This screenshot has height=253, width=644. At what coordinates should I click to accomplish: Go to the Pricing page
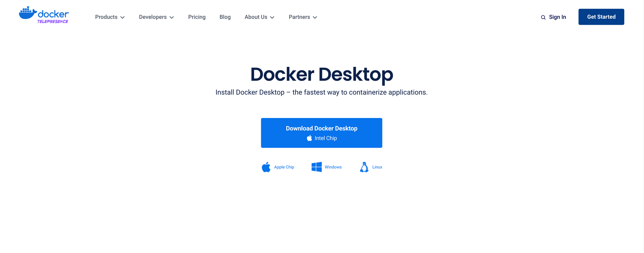(197, 17)
